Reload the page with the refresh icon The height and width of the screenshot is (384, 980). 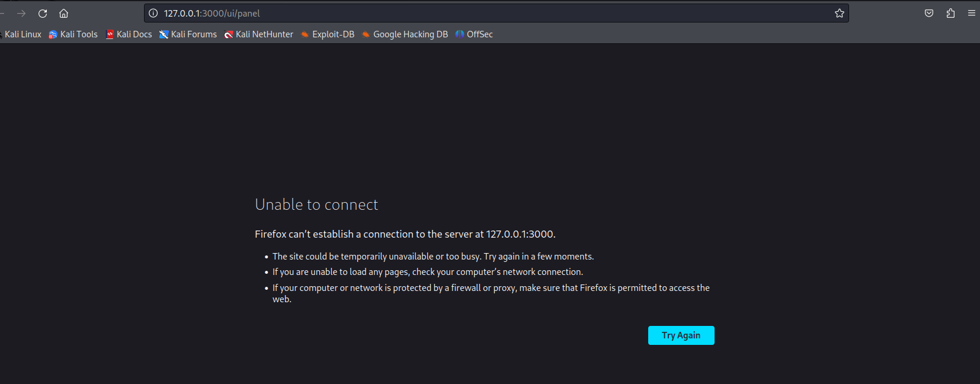(43, 13)
